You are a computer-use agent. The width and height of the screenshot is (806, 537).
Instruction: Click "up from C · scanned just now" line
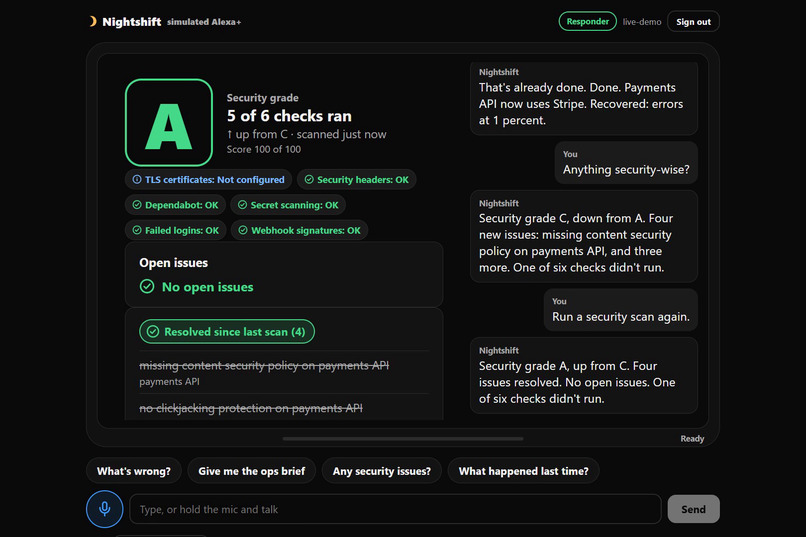[x=306, y=134]
